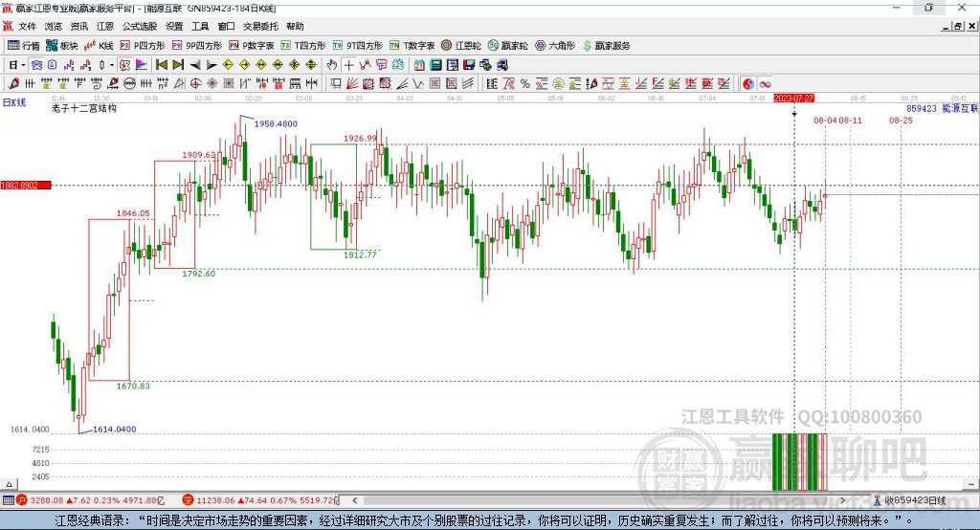Viewport: 980px width, 530px height.
Task: Click the 日K线 label
Action: 14,102
